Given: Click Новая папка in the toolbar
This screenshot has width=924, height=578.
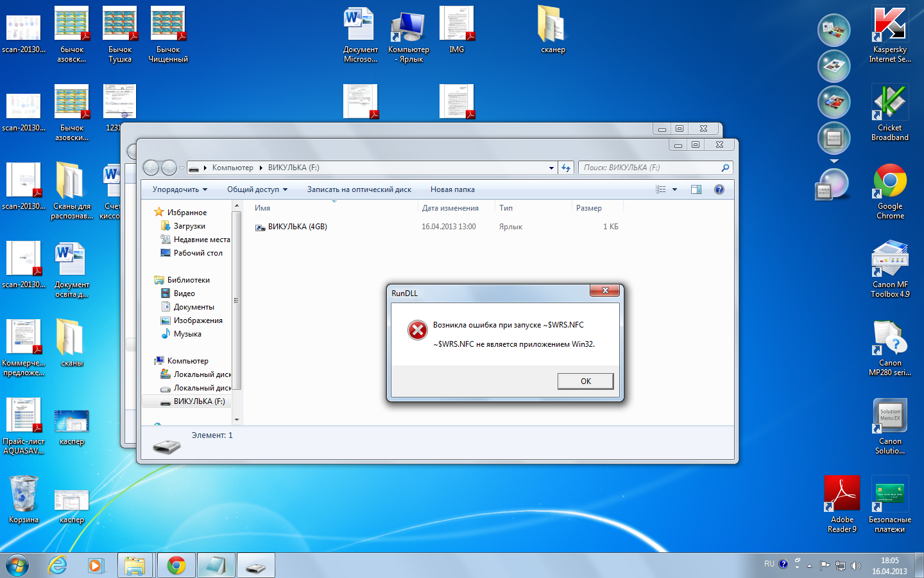Looking at the screenshot, I should pyautogui.click(x=452, y=189).
